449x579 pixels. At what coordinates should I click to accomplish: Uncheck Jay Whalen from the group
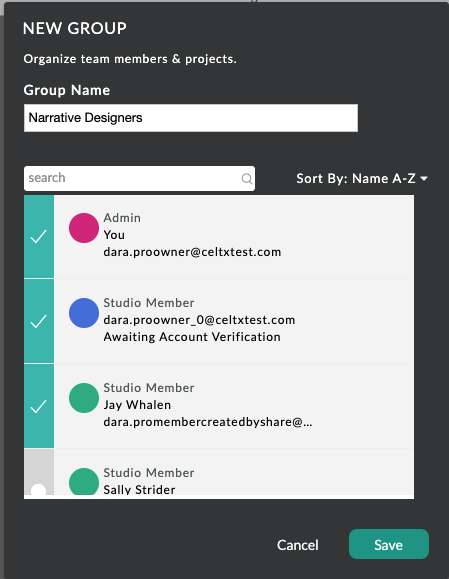click(x=39, y=407)
